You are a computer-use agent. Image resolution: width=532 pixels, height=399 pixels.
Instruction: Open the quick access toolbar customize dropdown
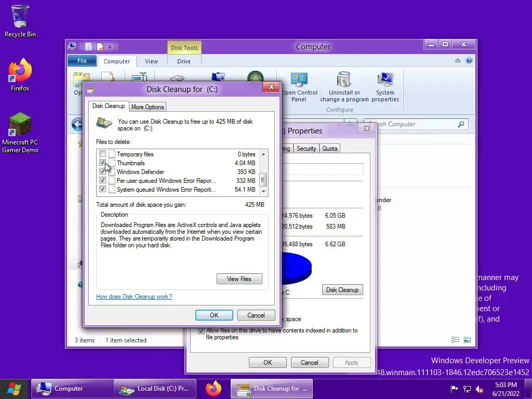(x=110, y=47)
